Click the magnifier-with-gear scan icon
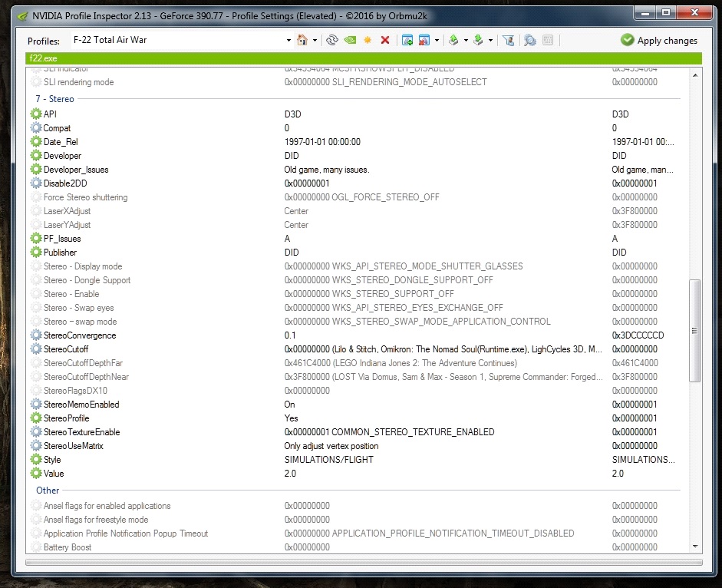Screen dimensions: 722x588 (x=530, y=40)
